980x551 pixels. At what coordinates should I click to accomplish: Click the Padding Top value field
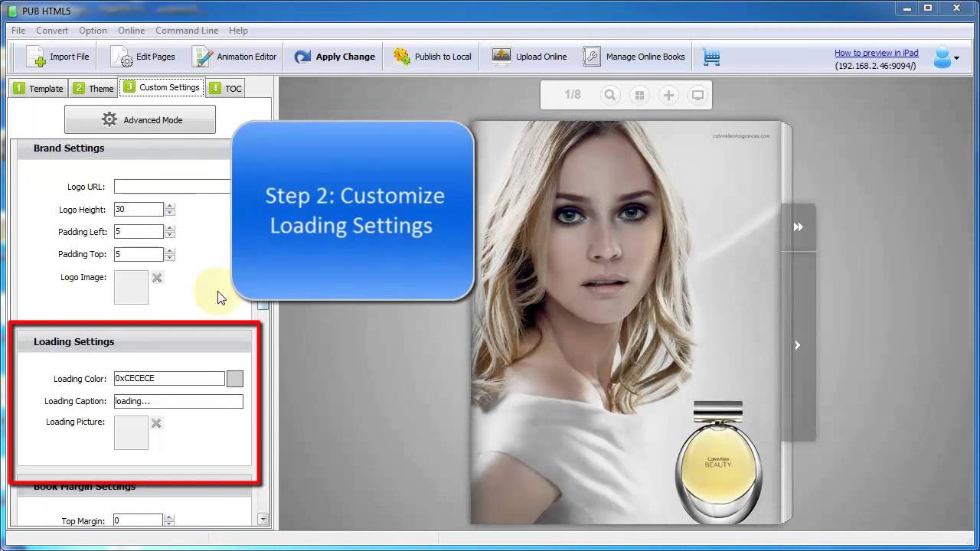tap(139, 254)
